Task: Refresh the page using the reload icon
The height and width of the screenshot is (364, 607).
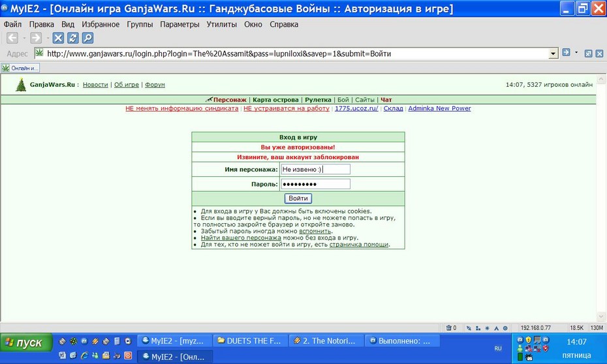Action: click(73, 38)
